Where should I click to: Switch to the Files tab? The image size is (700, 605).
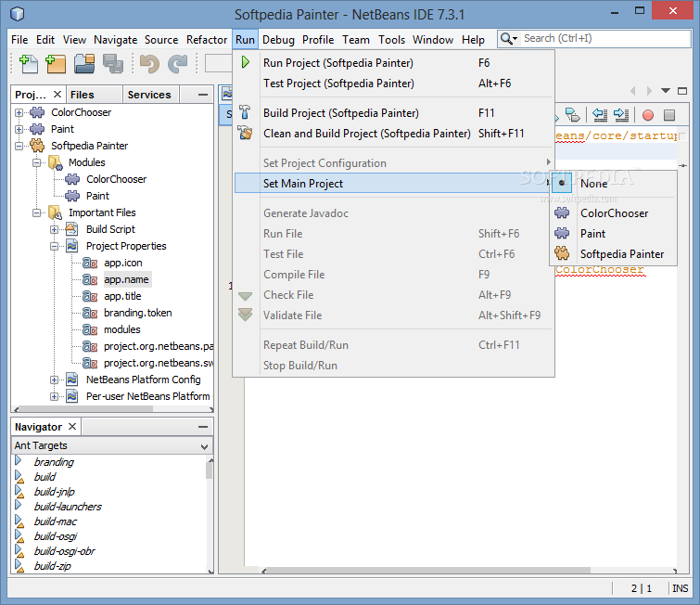point(95,95)
